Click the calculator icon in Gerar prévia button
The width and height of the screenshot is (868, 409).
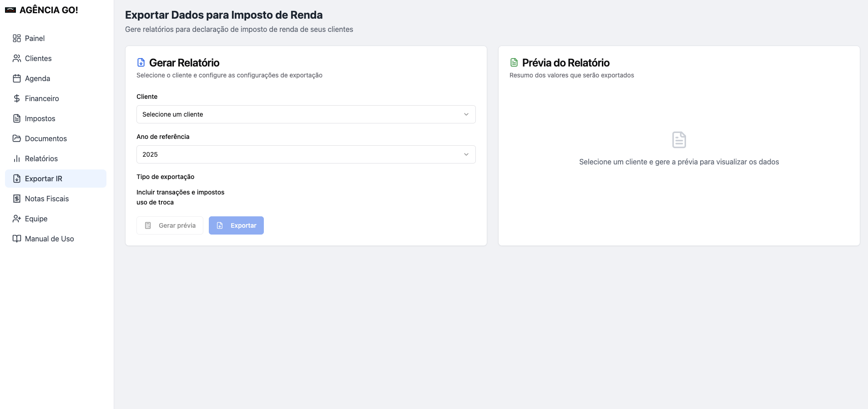[148, 225]
